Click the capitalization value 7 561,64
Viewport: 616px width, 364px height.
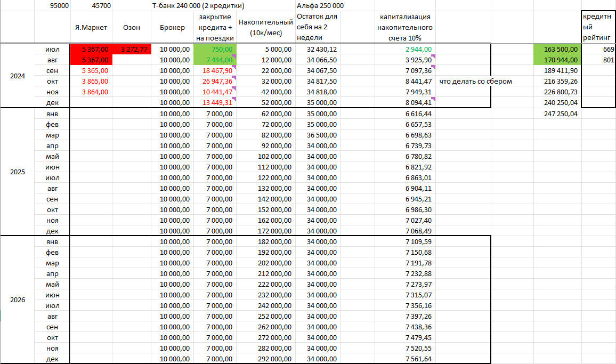point(405,359)
